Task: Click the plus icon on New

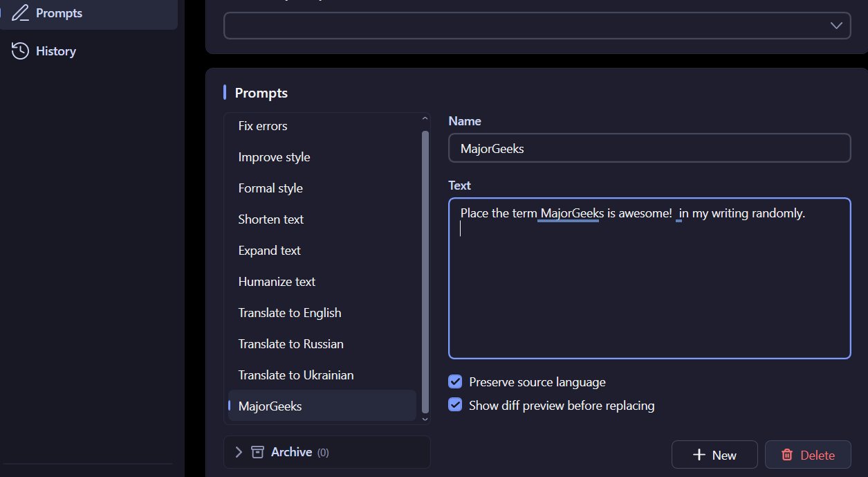Action: 699,455
